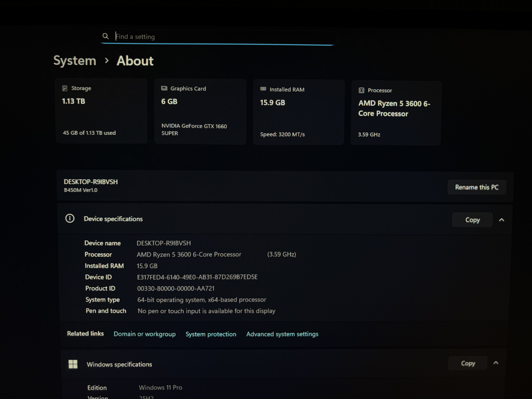This screenshot has width=532, height=399.
Task: Click the Device specifications heading text
Action: click(x=113, y=219)
